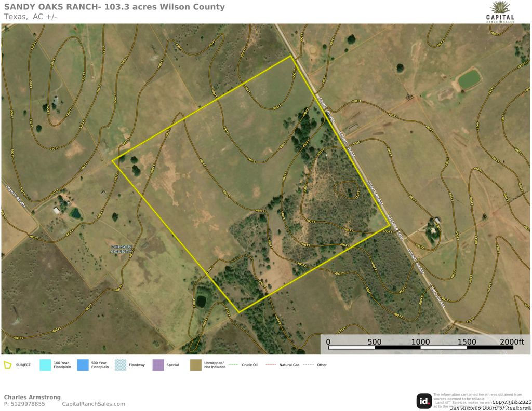Viewport: 532px width, 411px height.
Task: Expand the WILSON COUNTY map label
Action: (x=121, y=250)
